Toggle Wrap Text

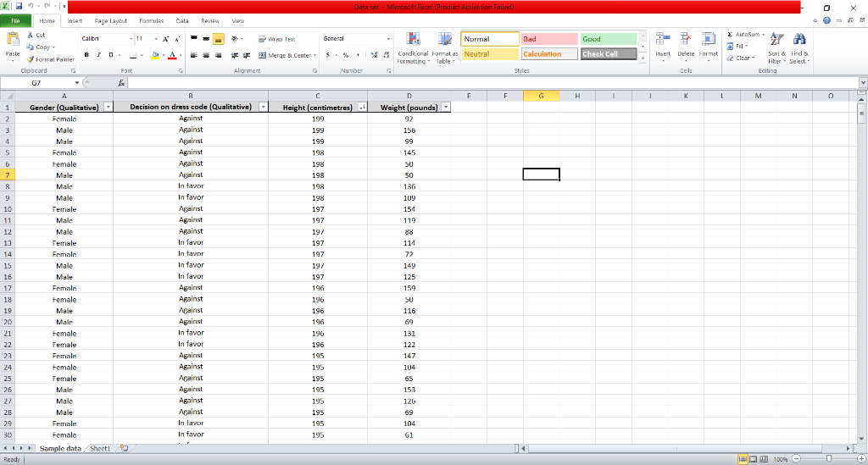tap(276, 39)
